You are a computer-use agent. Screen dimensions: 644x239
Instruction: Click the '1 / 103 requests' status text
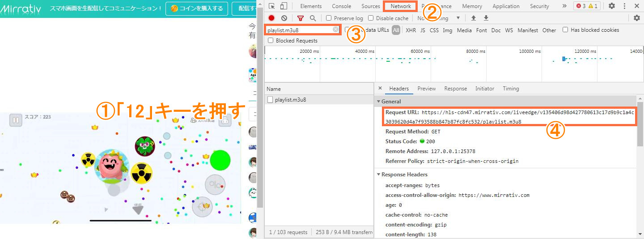point(288,232)
